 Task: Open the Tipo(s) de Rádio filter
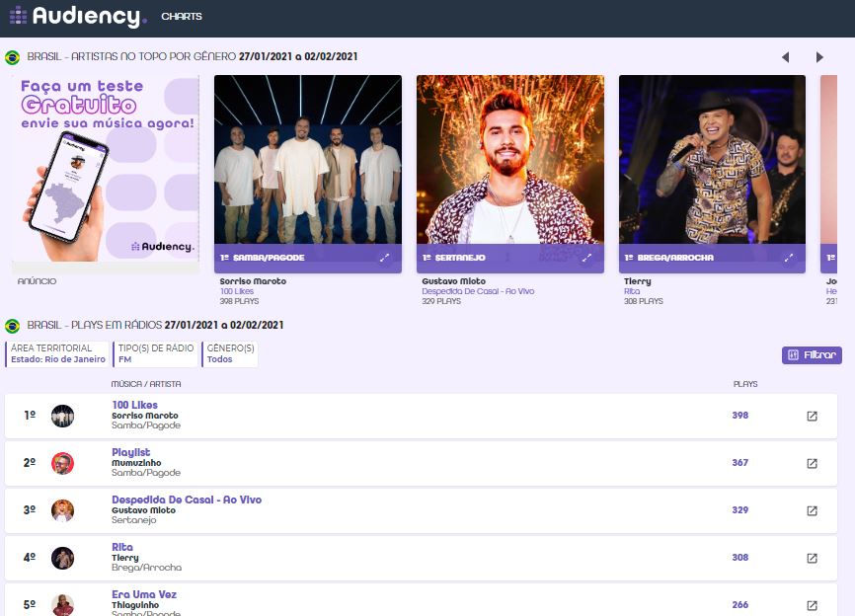pyautogui.click(x=155, y=354)
